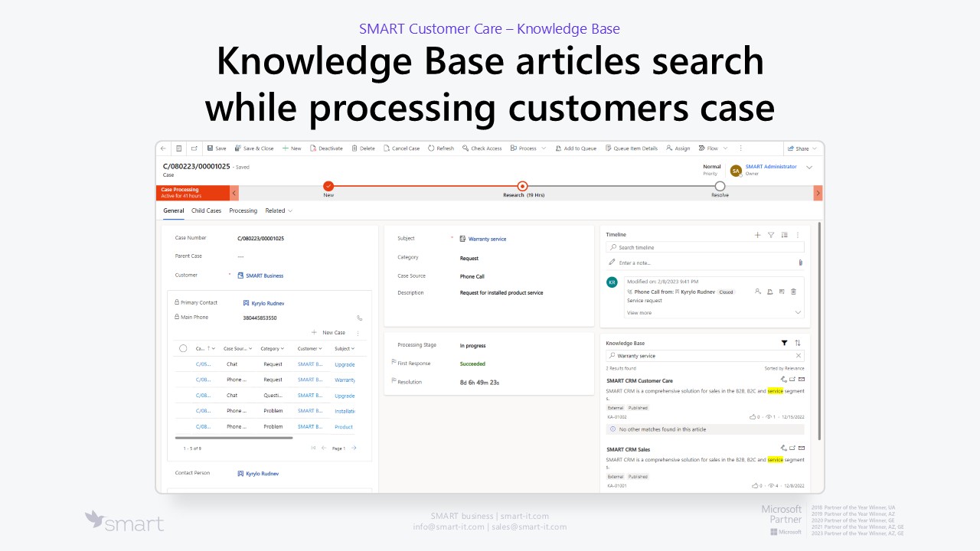Click Check Access in the toolbar
The image size is (980, 551).
point(482,148)
